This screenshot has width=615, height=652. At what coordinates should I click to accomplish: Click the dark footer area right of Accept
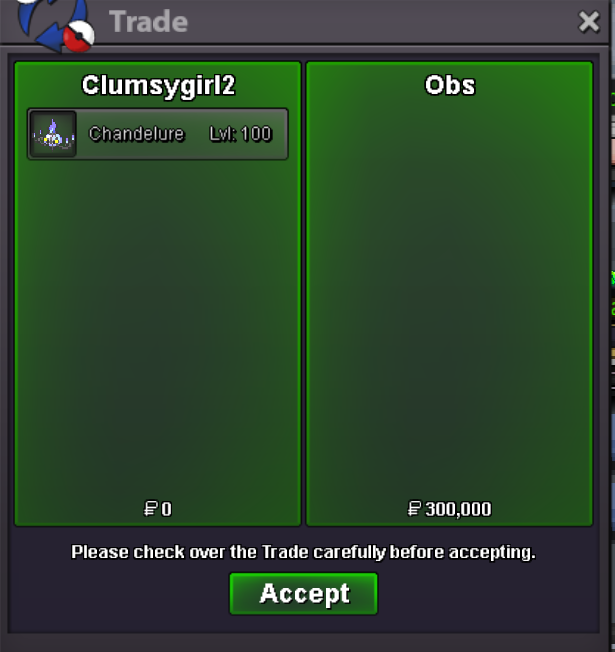tap(489, 595)
